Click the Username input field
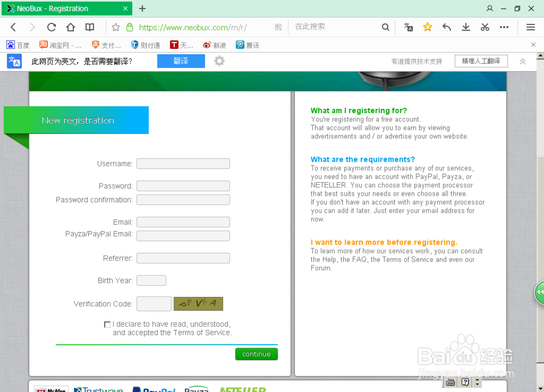 coord(183,164)
